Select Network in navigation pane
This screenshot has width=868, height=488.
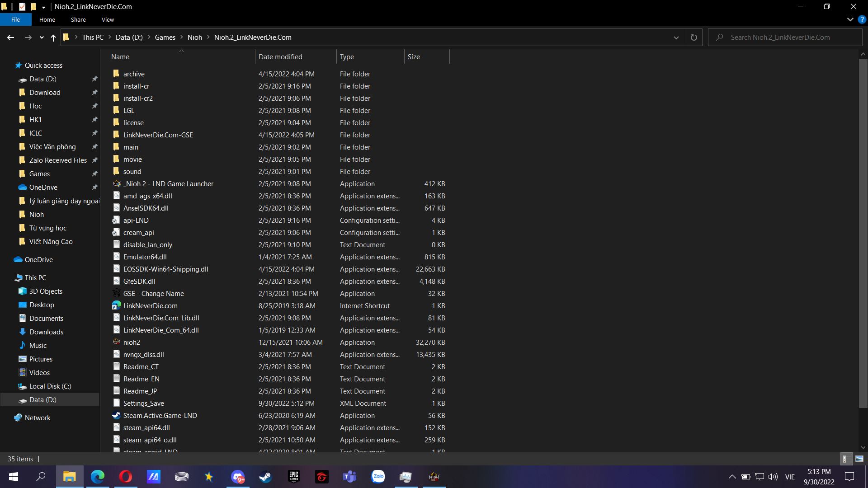point(38,418)
